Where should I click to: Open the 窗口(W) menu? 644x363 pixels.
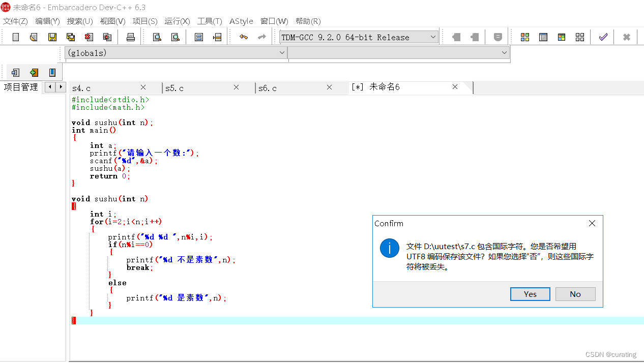[x=274, y=21]
